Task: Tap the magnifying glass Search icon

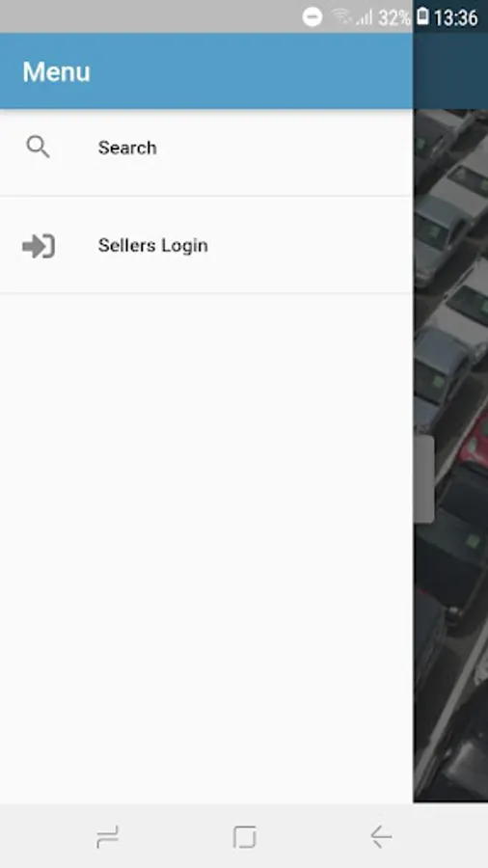Action: [x=39, y=148]
